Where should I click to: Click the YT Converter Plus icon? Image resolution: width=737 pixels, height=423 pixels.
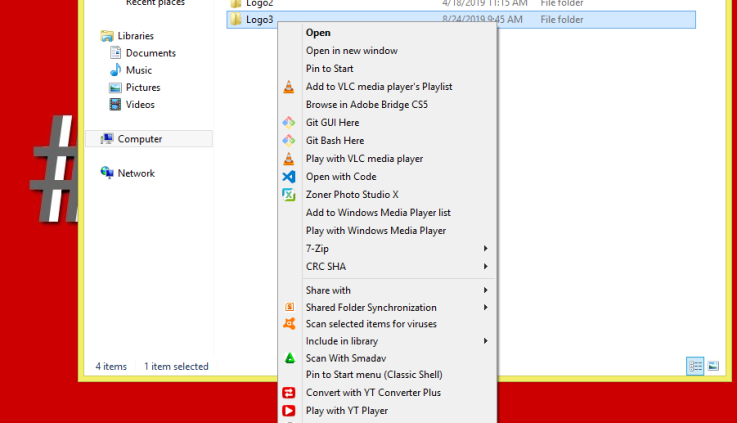pos(288,393)
